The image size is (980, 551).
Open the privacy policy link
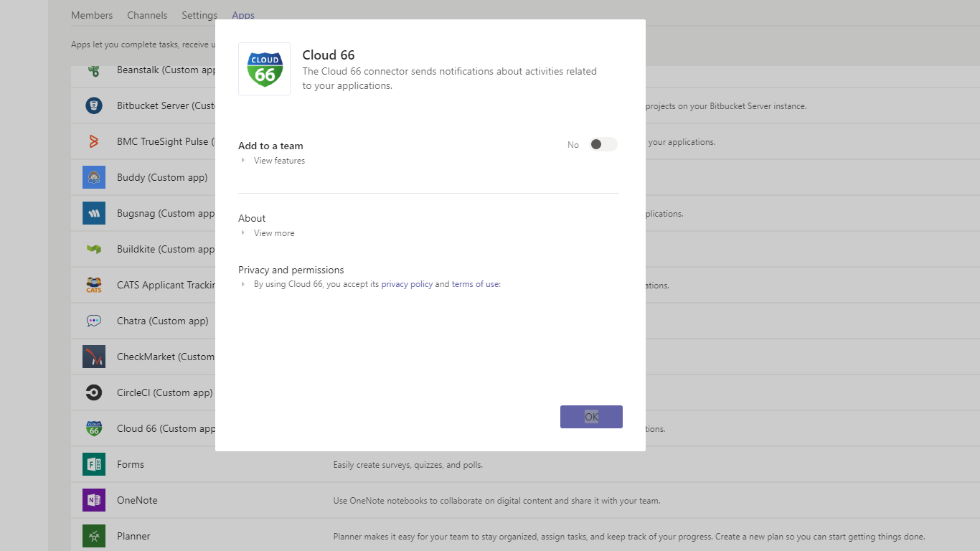pos(407,284)
